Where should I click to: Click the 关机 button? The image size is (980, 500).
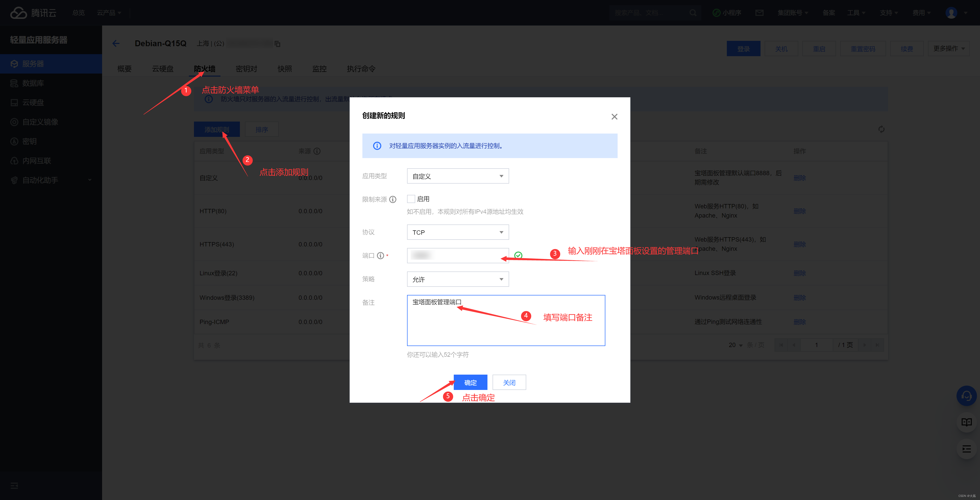click(781, 49)
